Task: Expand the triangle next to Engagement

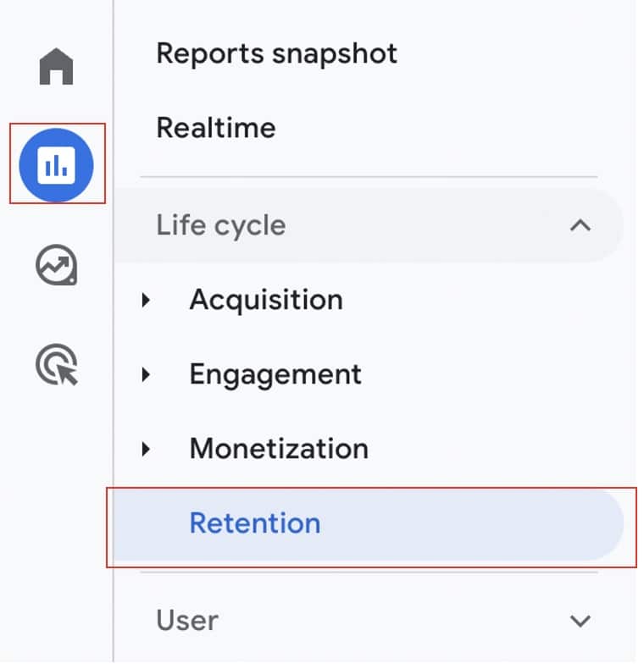Action: click(x=147, y=374)
